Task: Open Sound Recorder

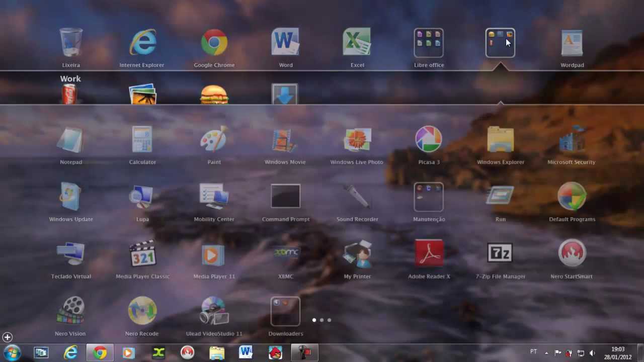Action: pos(357,197)
